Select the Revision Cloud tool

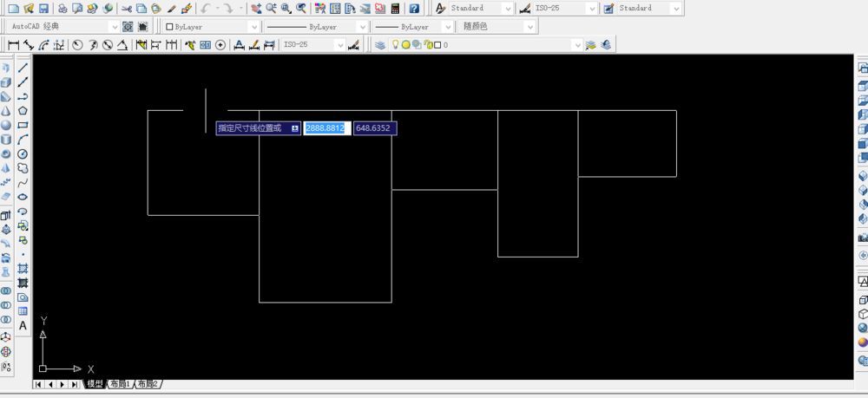click(23, 168)
